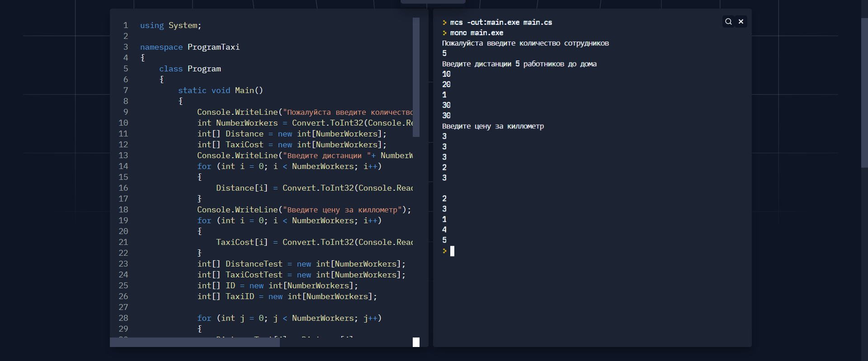The image size is (868, 361).
Task: Click 'TaxiCost[i] = Convert.ToInt32' line
Action: 315,242
